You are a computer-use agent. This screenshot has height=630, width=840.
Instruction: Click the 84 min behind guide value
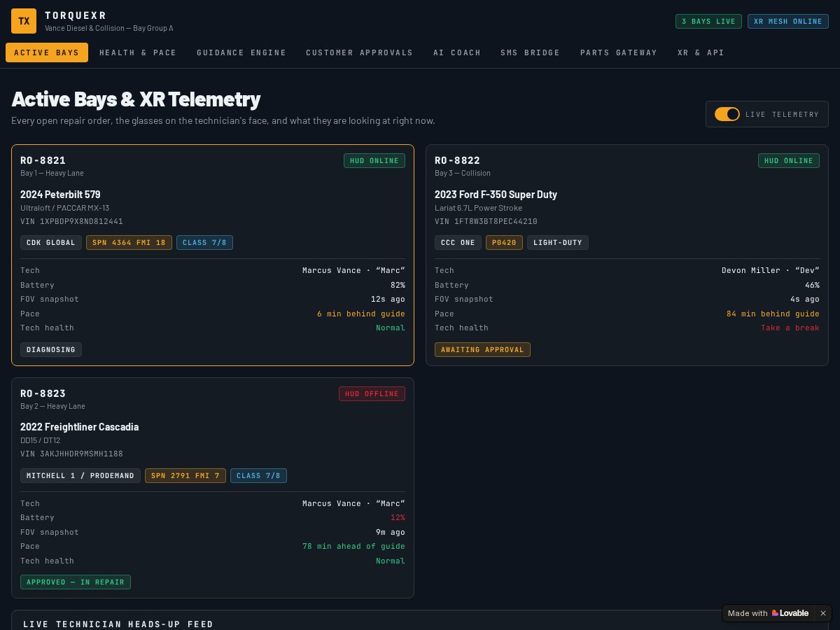coord(773,314)
